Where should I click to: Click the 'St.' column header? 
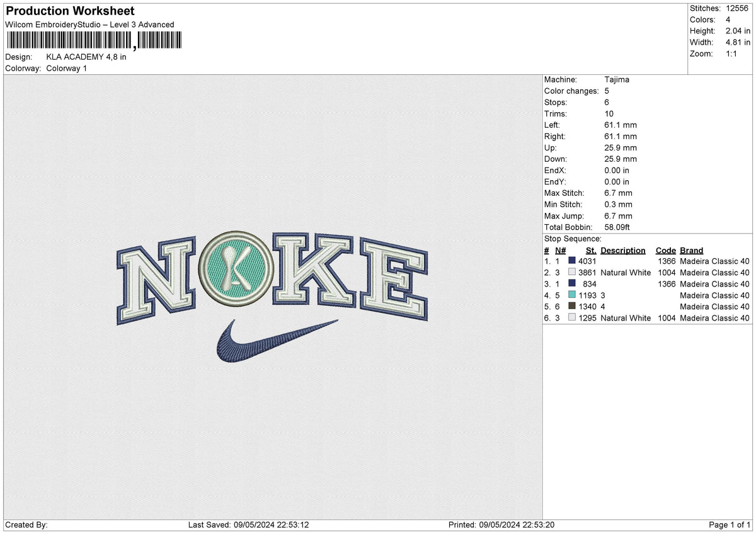pos(591,250)
